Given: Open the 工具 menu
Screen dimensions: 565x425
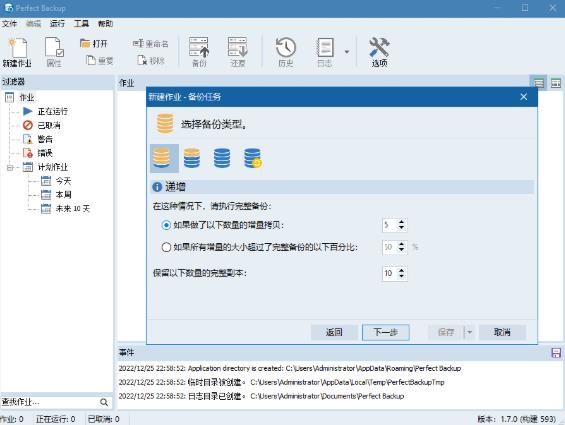Looking at the screenshot, I should pos(81,24).
